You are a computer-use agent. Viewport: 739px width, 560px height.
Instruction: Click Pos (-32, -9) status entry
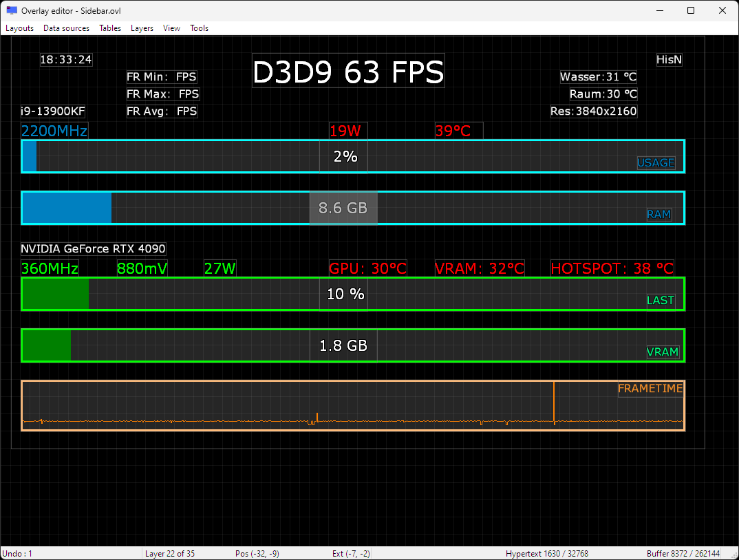coord(257,553)
